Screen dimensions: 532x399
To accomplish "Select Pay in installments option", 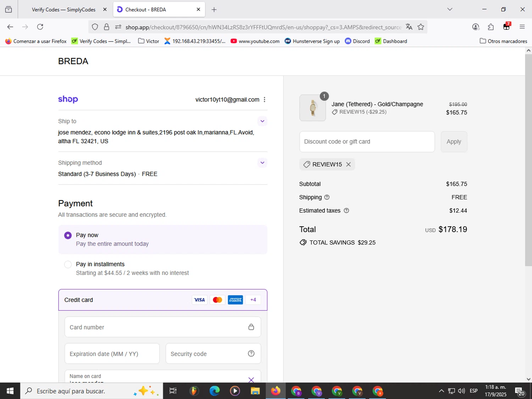I will [68, 265].
